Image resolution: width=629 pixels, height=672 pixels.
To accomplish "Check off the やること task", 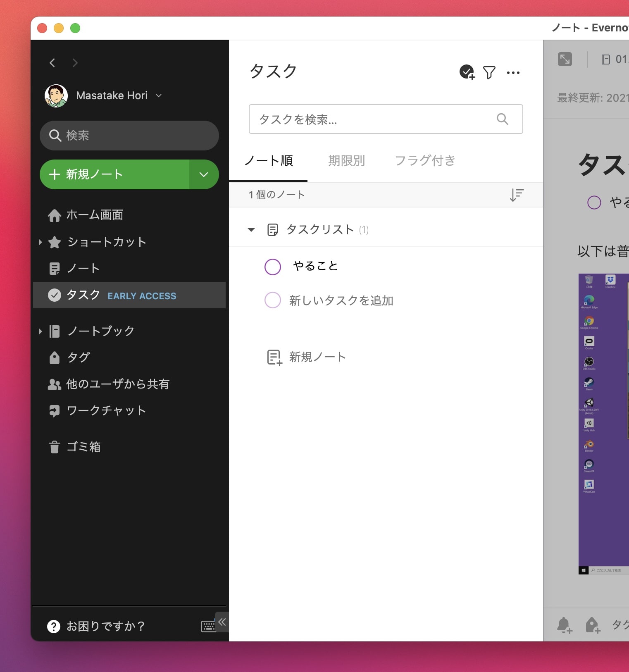I will pos(273,267).
